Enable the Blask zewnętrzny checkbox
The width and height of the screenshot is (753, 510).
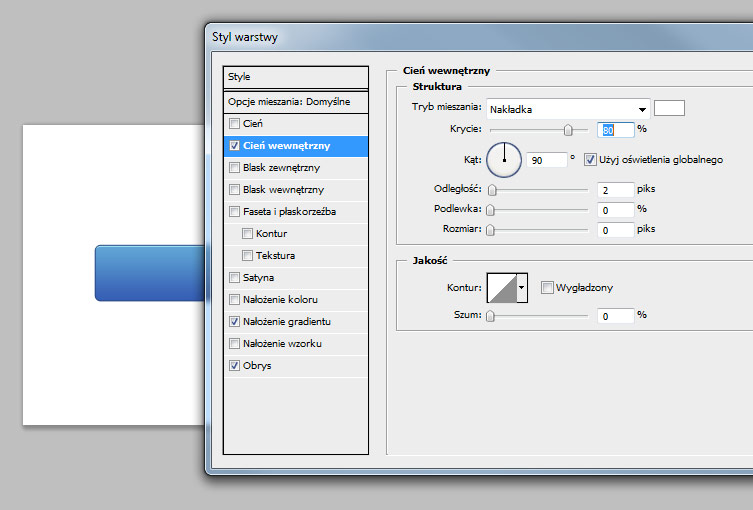tap(234, 168)
